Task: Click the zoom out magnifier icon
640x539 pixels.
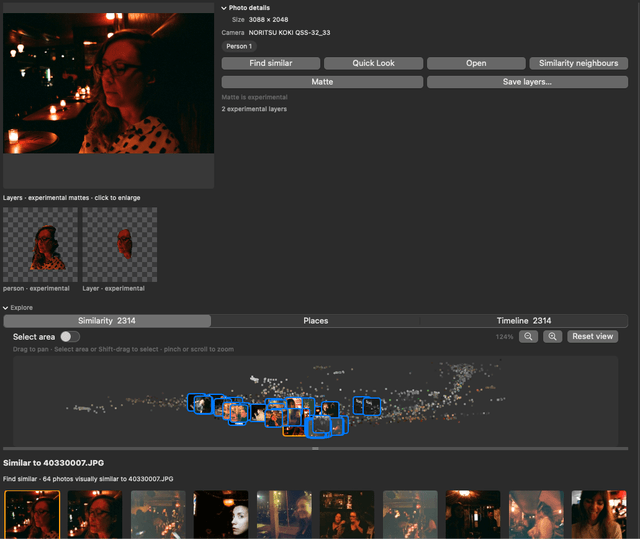Action: pyautogui.click(x=528, y=337)
